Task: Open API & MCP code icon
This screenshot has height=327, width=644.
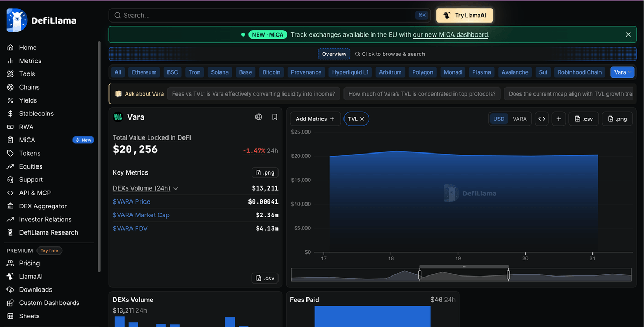Action: tap(10, 193)
